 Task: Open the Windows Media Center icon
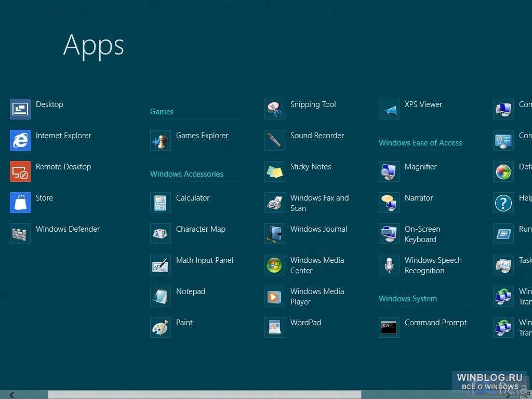[x=275, y=265]
